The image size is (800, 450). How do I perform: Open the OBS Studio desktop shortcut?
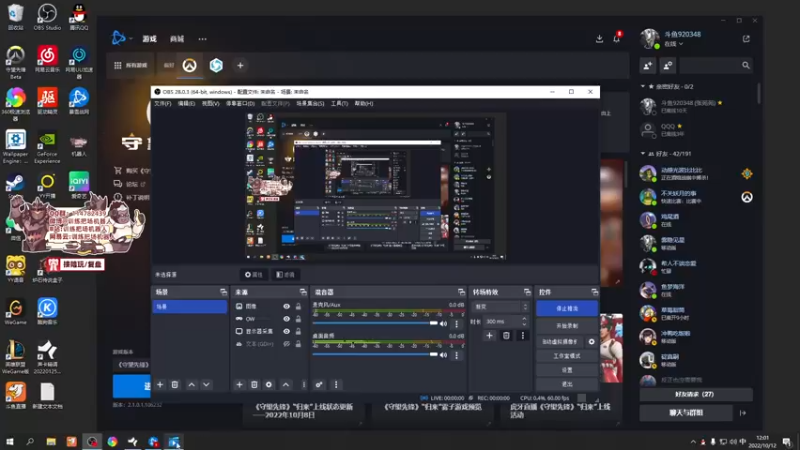(x=47, y=16)
